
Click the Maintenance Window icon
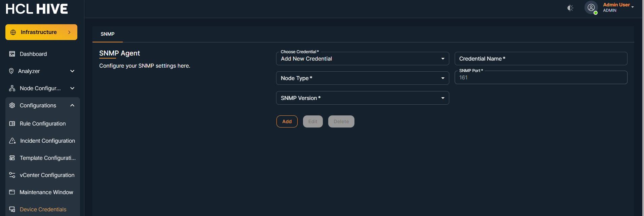(12, 192)
